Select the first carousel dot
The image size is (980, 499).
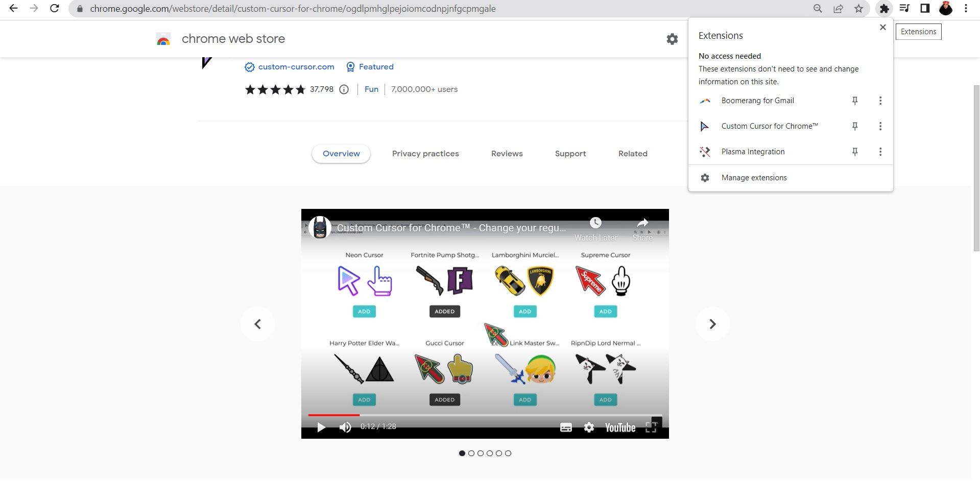pyautogui.click(x=462, y=453)
